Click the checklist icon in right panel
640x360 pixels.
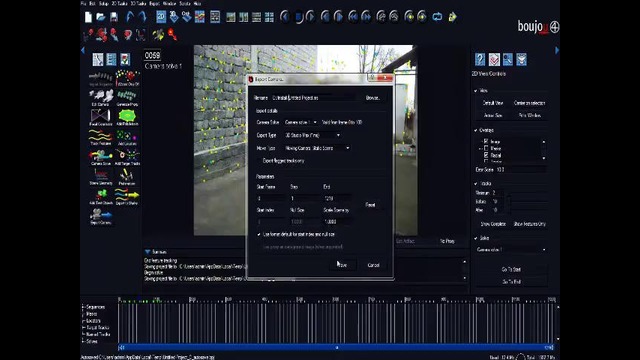(x=494, y=60)
